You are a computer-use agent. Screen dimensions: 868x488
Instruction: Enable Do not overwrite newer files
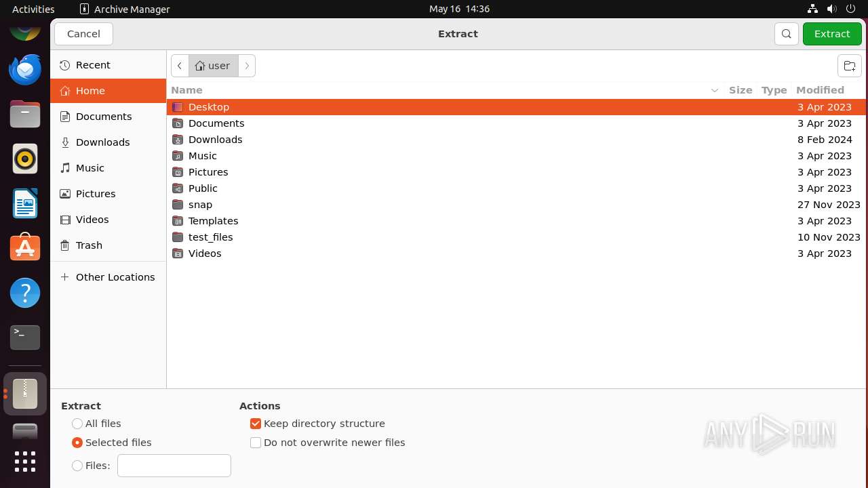pyautogui.click(x=256, y=443)
